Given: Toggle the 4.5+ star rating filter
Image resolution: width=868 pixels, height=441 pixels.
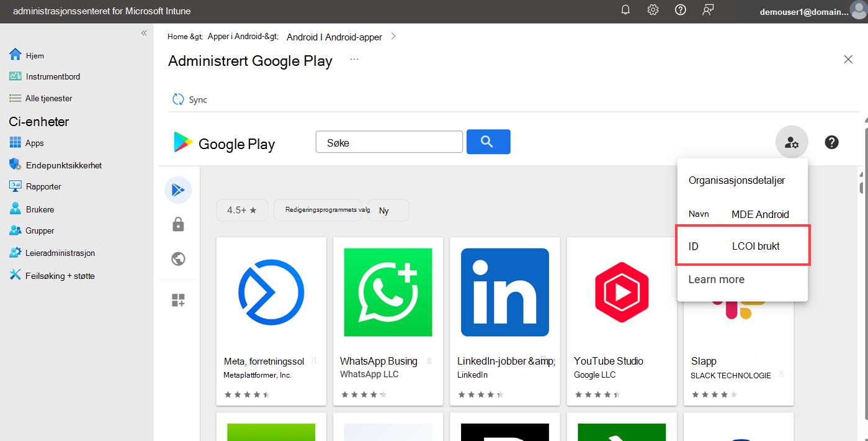Looking at the screenshot, I should (x=242, y=210).
